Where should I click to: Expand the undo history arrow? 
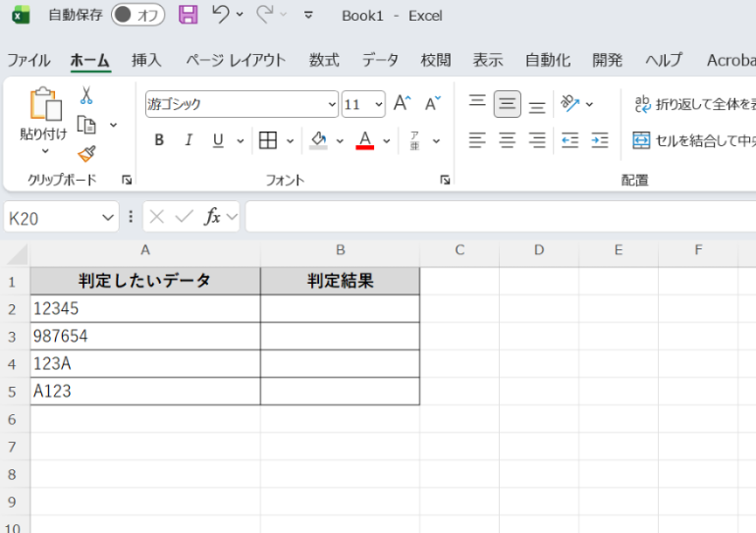[240, 15]
